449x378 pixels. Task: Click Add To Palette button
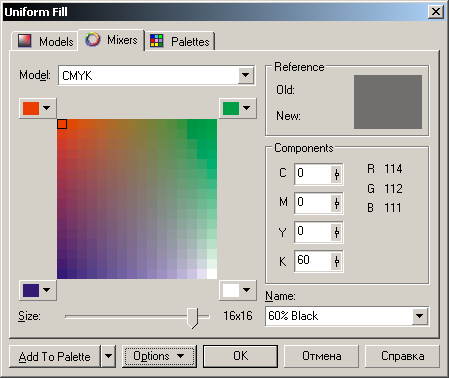55,356
